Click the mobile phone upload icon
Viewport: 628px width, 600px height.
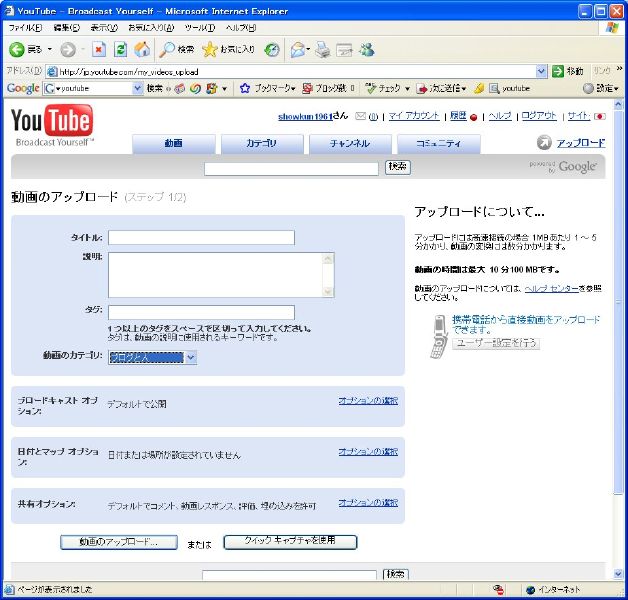[438, 335]
